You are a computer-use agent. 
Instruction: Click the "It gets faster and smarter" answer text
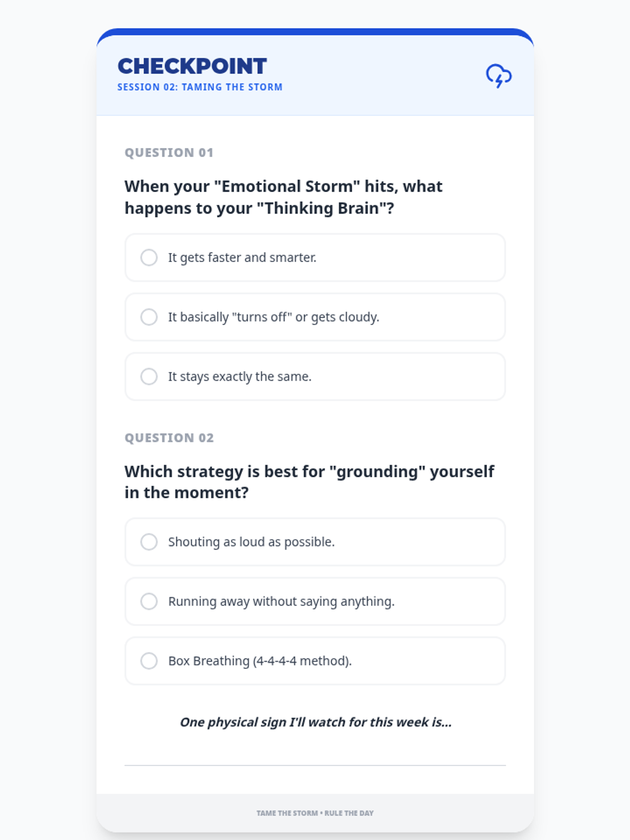coord(242,258)
